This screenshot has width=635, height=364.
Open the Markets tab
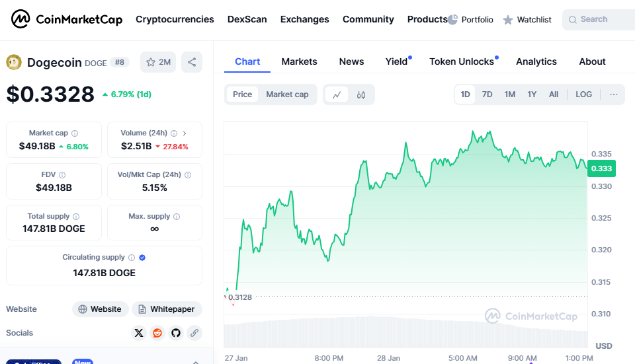(299, 61)
